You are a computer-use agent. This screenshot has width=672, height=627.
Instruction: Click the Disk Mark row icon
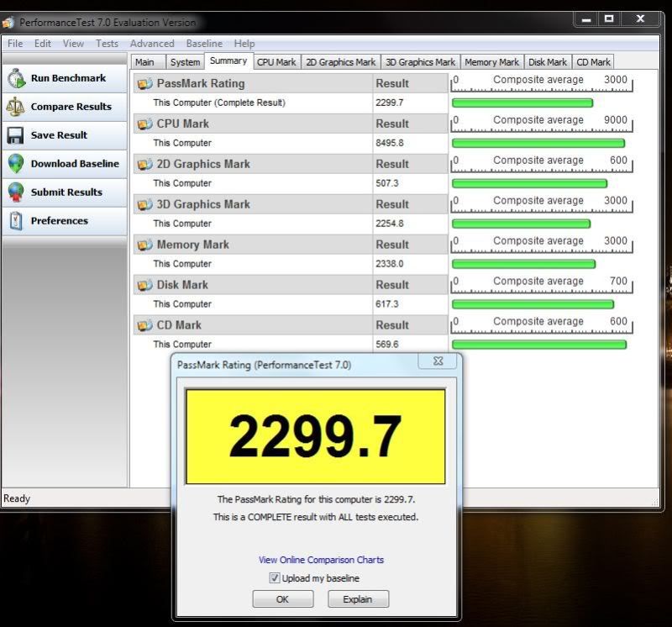[144, 285]
